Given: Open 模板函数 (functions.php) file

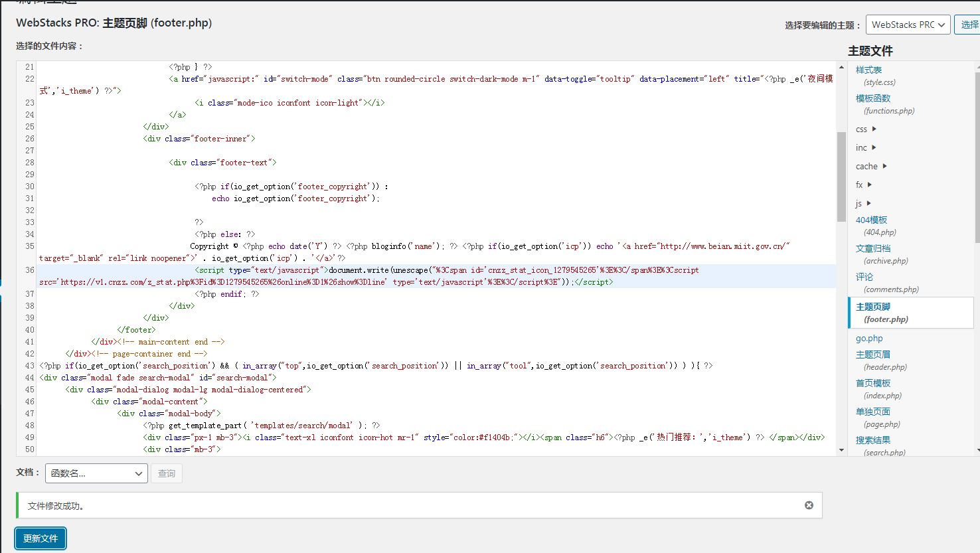Looking at the screenshot, I should pyautogui.click(x=872, y=98).
